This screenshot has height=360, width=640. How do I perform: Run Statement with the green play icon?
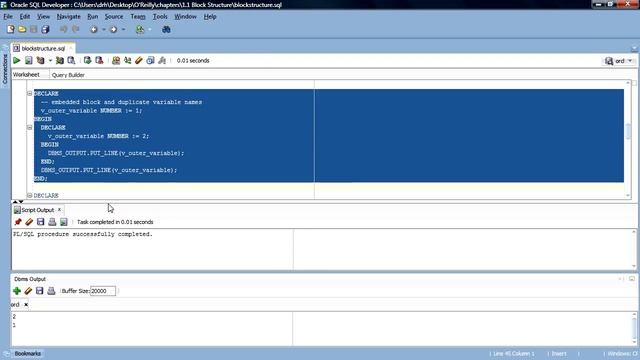(17, 60)
